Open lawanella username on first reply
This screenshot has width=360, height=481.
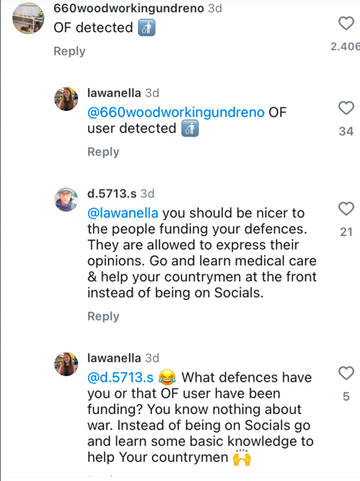pos(114,93)
